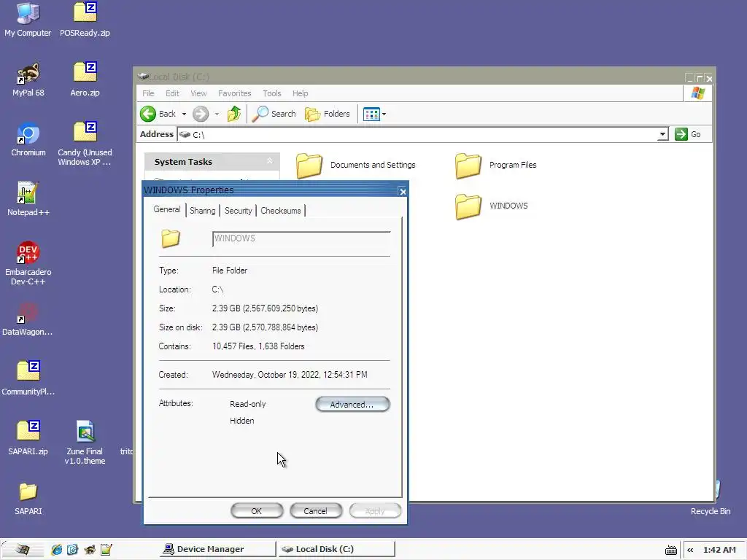Click the greyed Forward arrow
This screenshot has height=560, width=747.
tap(201, 114)
